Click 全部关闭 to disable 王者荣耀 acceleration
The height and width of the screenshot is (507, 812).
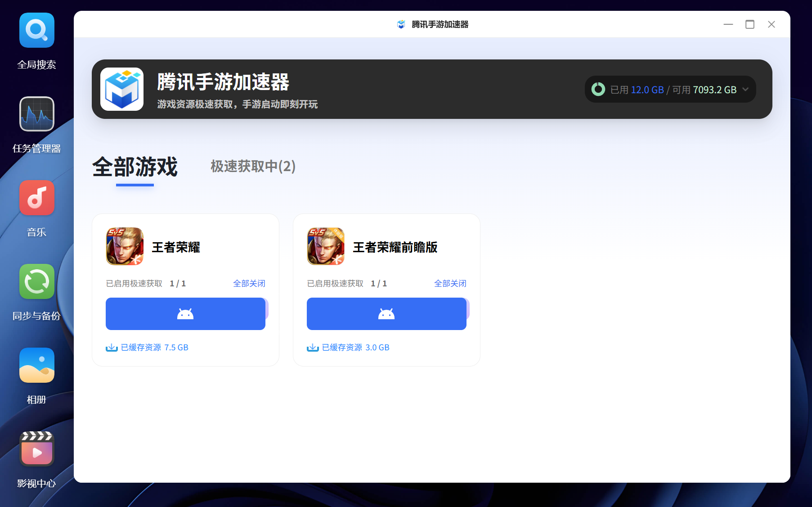click(x=249, y=283)
